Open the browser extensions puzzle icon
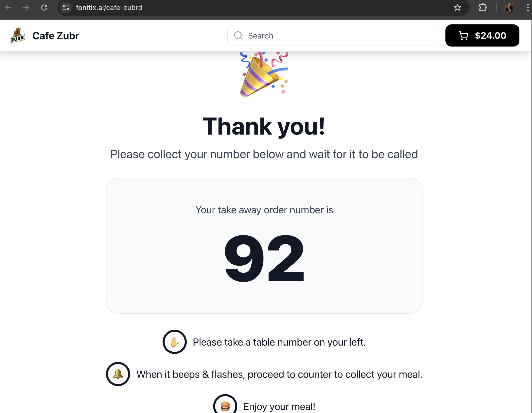The height and width of the screenshot is (413, 532). point(483,8)
